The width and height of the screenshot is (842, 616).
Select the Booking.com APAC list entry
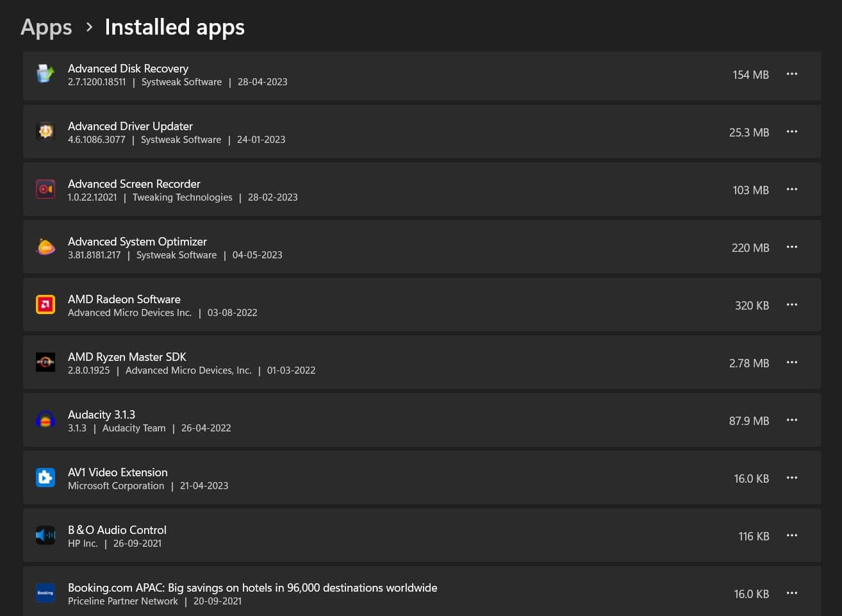(384, 593)
